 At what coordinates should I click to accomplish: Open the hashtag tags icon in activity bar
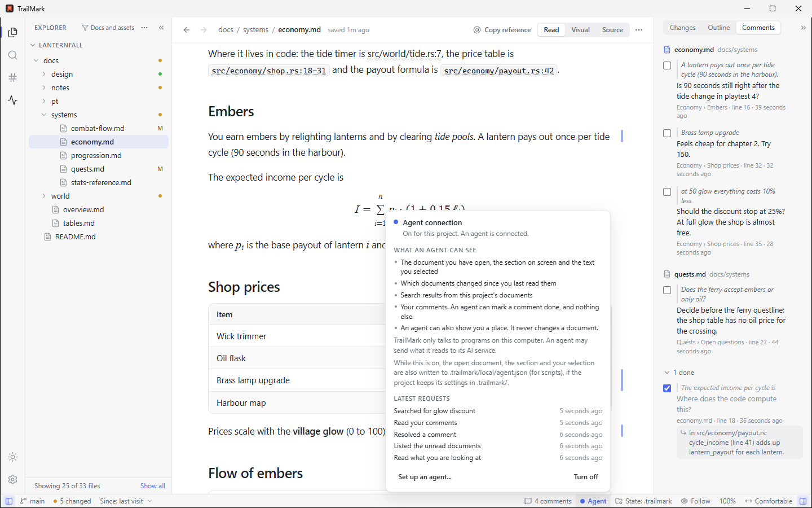pos(12,77)
